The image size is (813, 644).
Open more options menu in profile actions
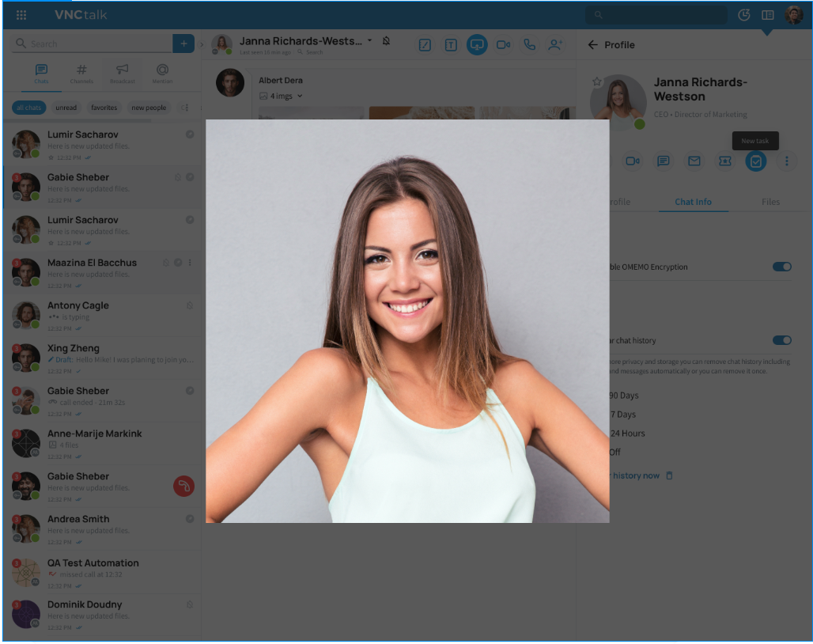786,161
